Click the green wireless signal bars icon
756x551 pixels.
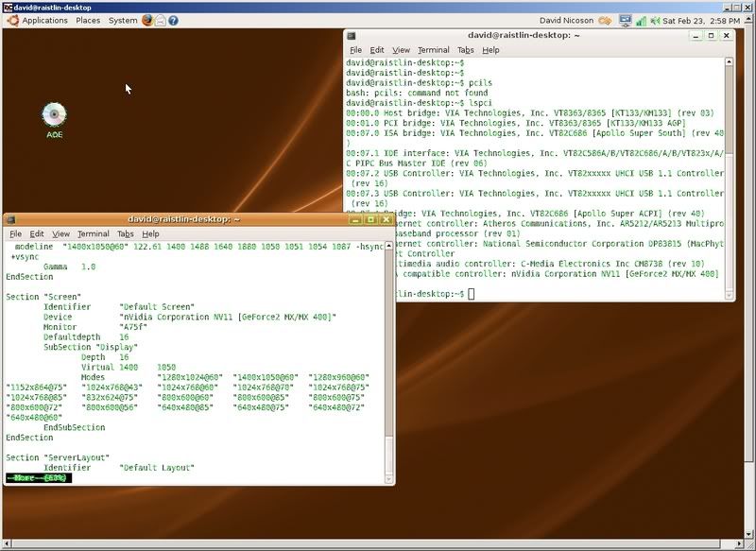641,21
